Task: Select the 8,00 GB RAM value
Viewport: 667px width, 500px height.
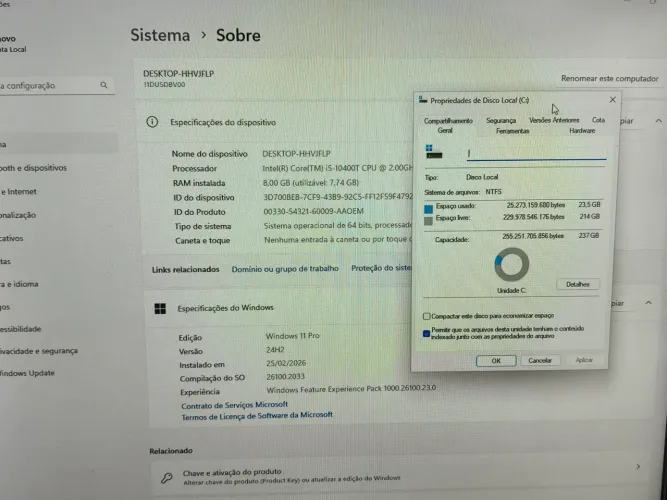Action: point(311,183)
